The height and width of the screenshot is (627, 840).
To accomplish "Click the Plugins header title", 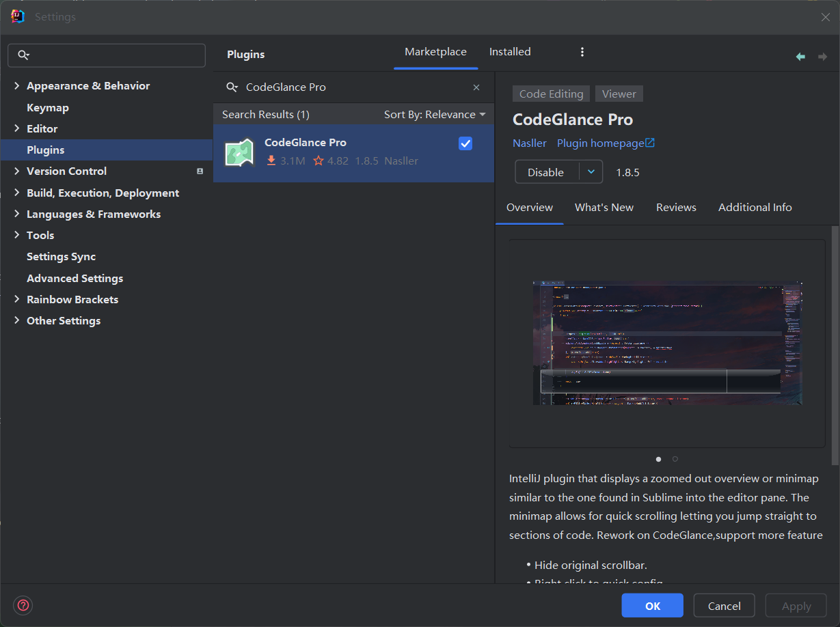I will 246,55.
